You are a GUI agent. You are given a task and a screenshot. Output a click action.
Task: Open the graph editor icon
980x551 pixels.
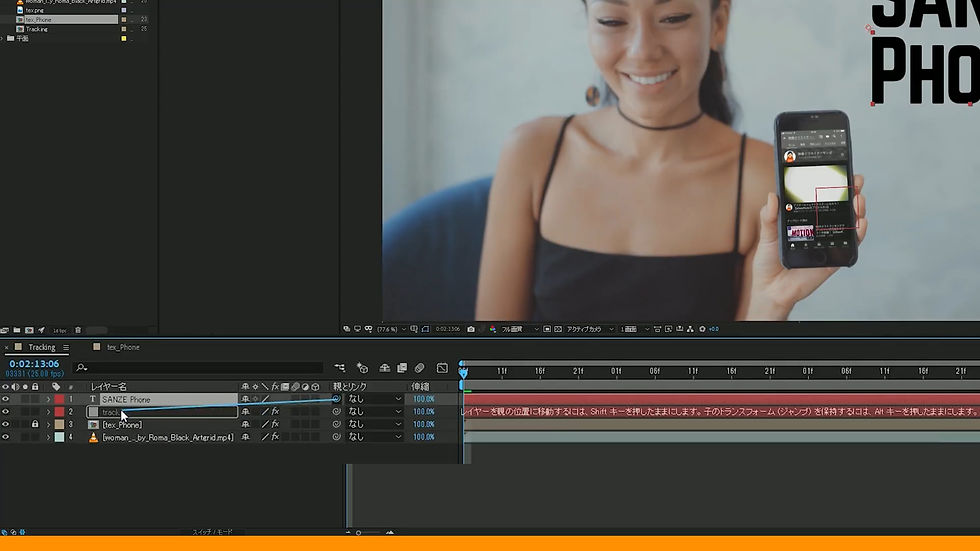pyautogui.click(x=442, y=368)
